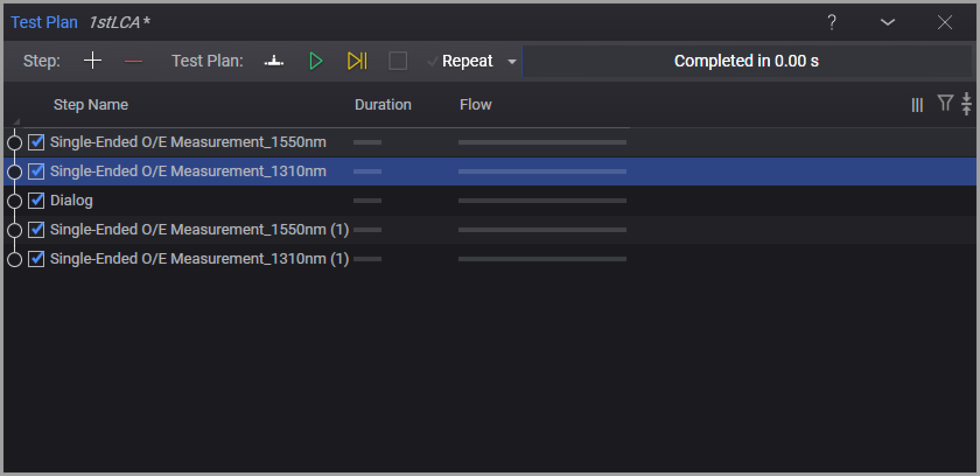Viewport: 980px width, 476px height.
Task: Click the Duration column header
Action: [383, 105]
